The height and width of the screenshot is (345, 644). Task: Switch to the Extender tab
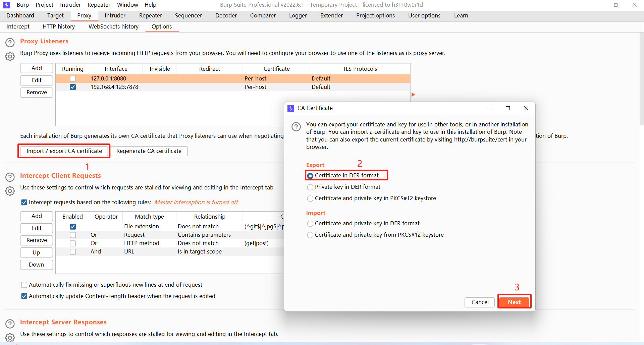point(331,15)
